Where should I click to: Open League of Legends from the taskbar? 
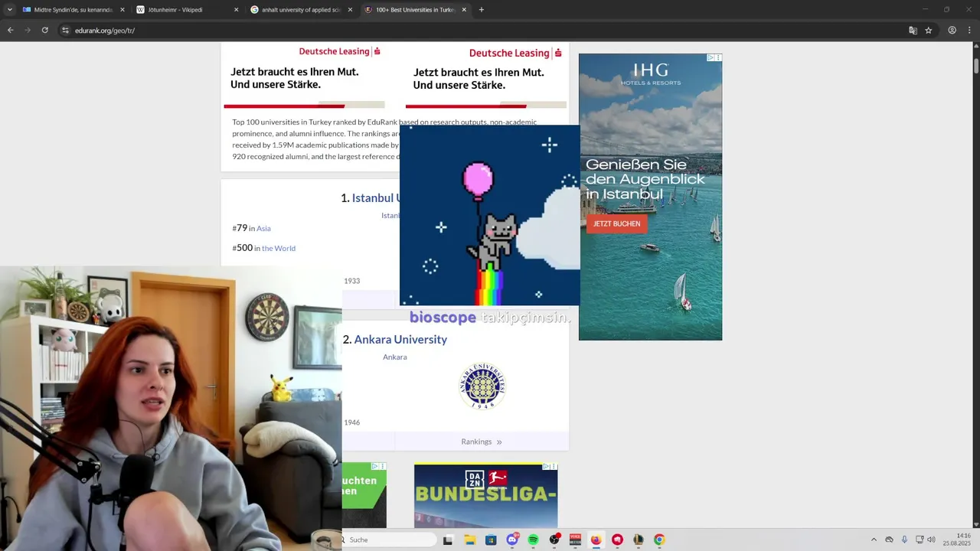click(638, 540)
